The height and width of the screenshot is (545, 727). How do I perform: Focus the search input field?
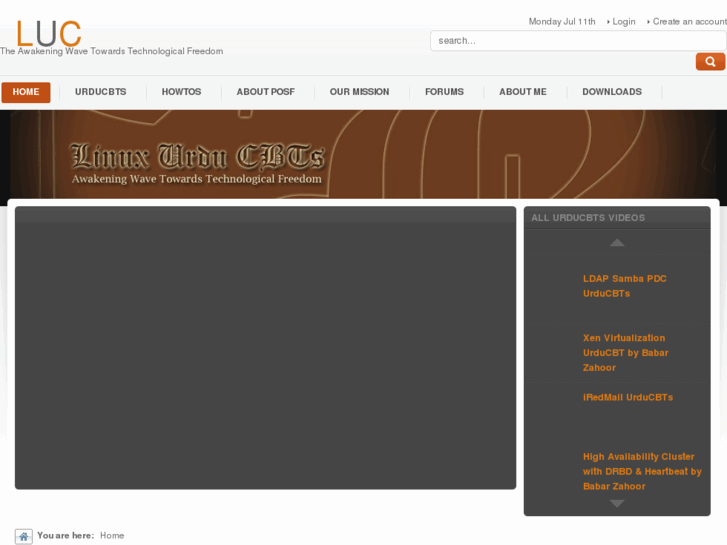(x=578, y=41)
